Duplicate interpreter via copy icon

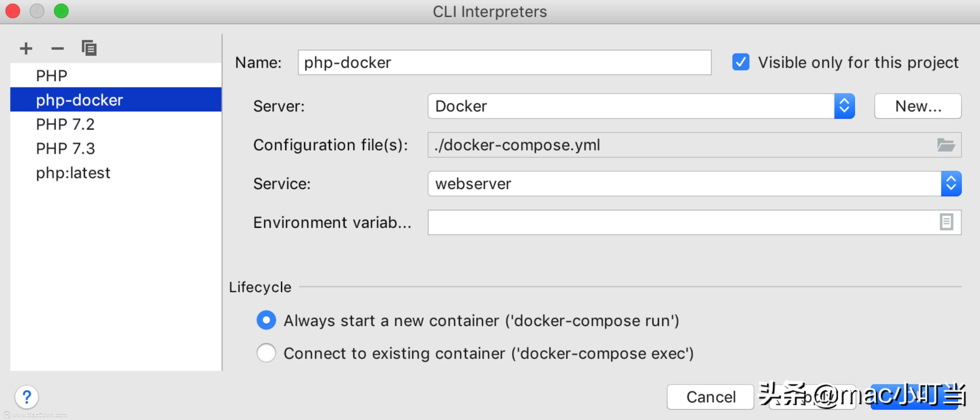pyautogui.click(x=88, y=48)
